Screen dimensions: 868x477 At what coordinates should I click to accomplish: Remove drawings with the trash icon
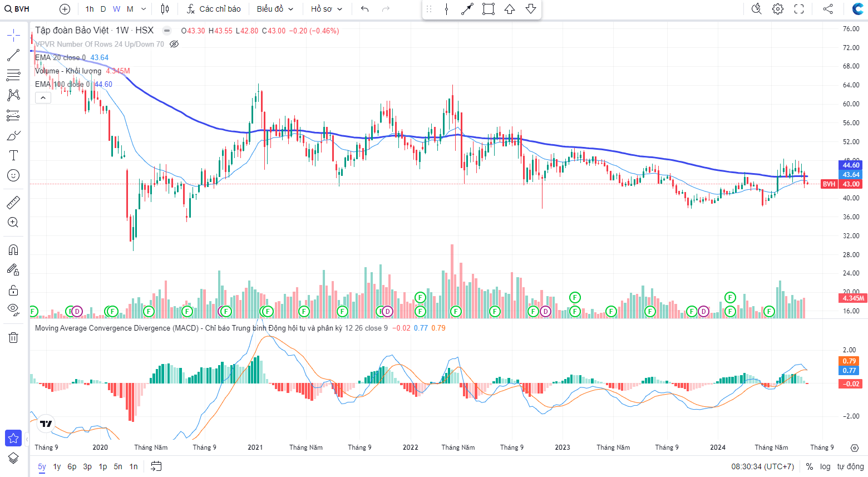coord(13,337)
